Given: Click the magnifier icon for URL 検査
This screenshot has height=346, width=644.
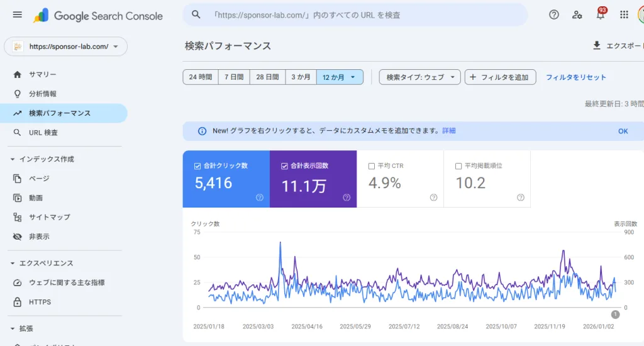Looking at the screenshot, I should [x=17, y=132].
